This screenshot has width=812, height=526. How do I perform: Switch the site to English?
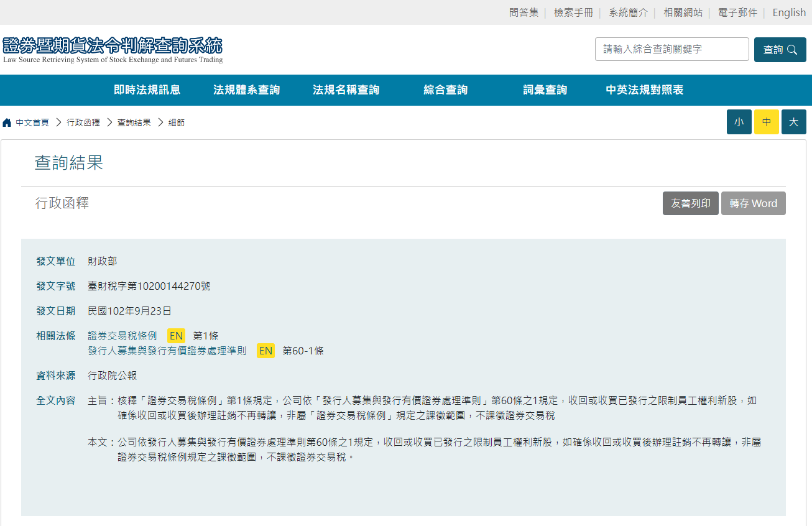(789, 12)
